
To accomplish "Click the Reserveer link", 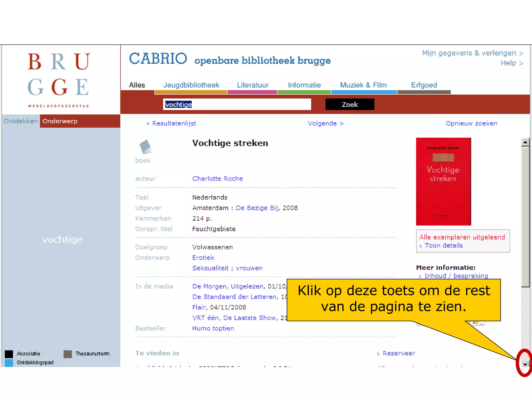I will 399,353.
